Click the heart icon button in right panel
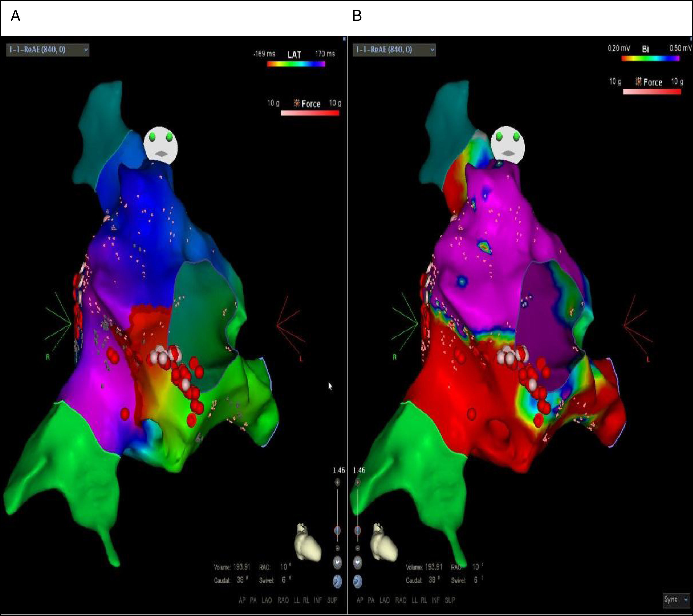This screenshot has width=693, height=616. tap(358, 563)
